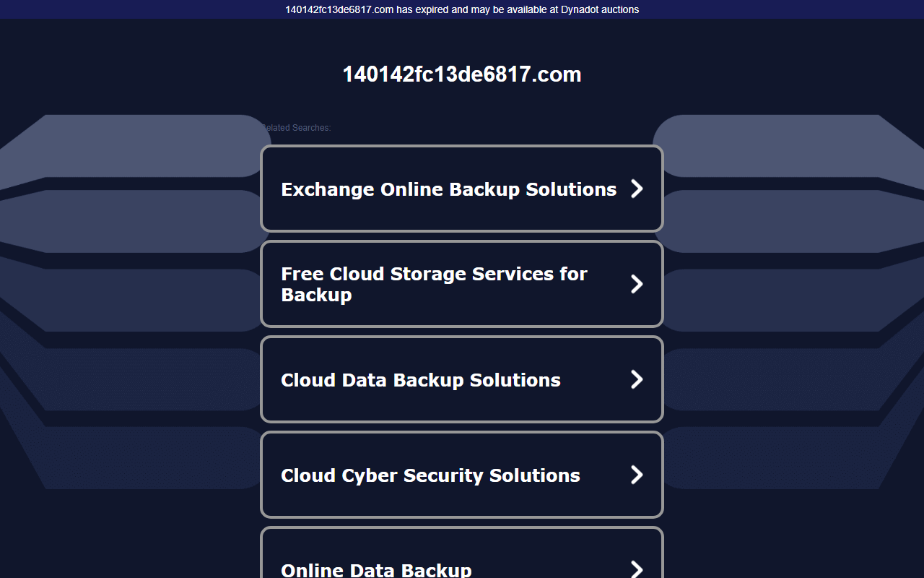Click chevron arrow on Online Data Backup card
924x578 pixels.
click(x=637, y=569)
